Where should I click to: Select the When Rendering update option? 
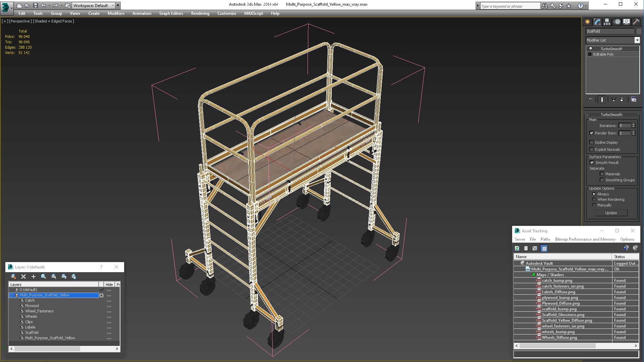tap(594, 199)
